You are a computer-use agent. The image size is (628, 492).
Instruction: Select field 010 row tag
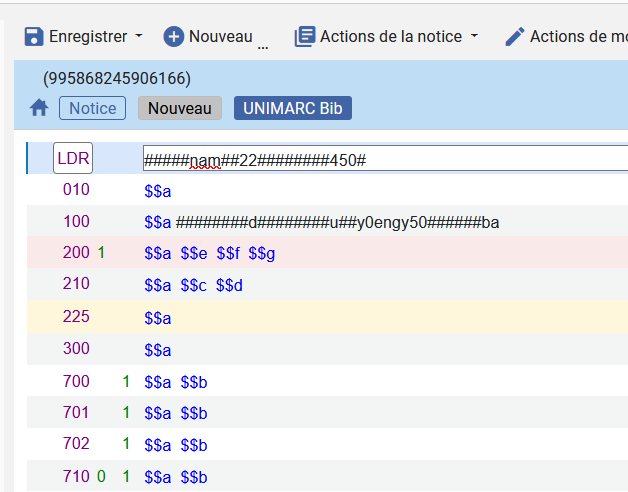(x=76, y=190)
